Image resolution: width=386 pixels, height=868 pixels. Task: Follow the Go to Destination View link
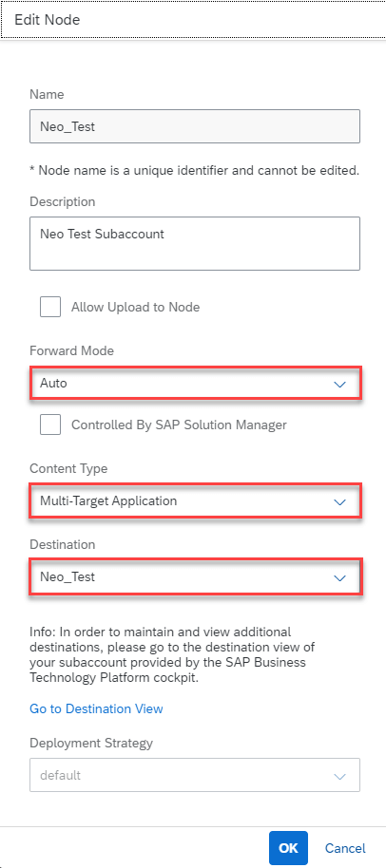coord(96,708)
